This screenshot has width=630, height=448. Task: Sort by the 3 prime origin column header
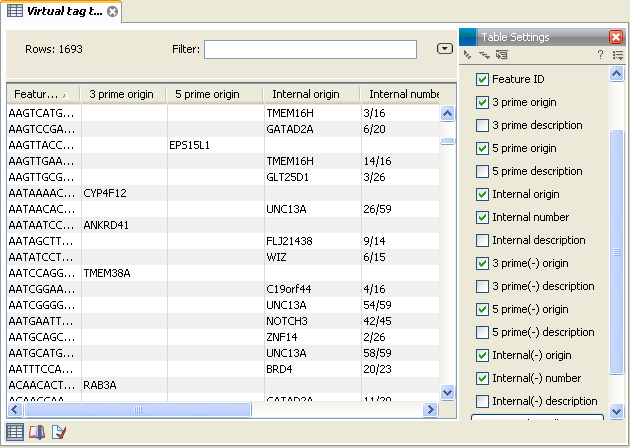[x=123, y=94]
